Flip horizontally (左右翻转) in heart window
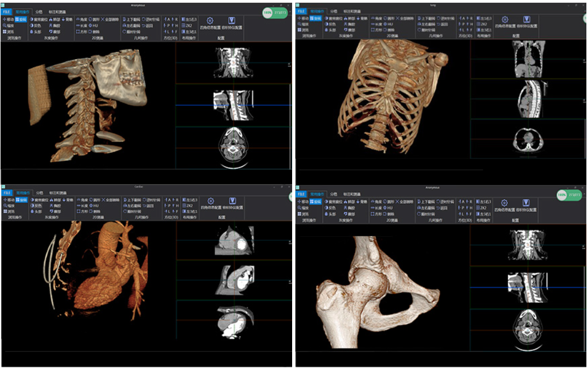This screenshot has width=588, height=371. click(x=132, y=206)
